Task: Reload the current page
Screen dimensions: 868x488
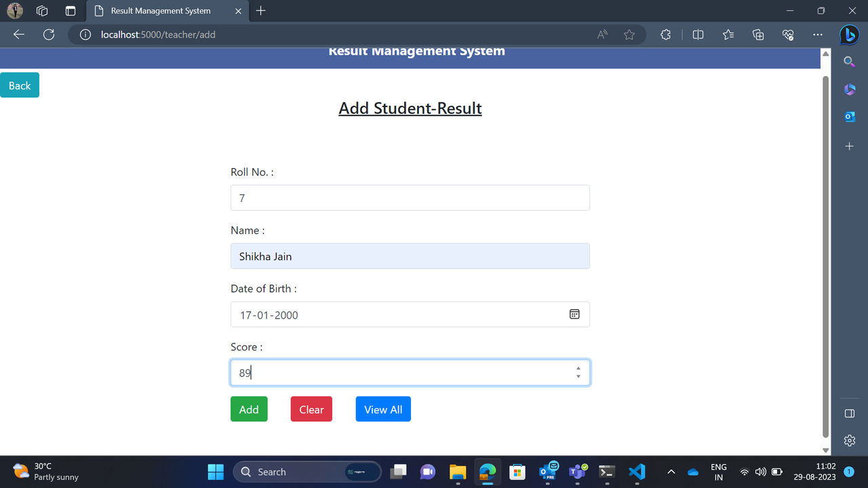Action: tap(48, 34)
